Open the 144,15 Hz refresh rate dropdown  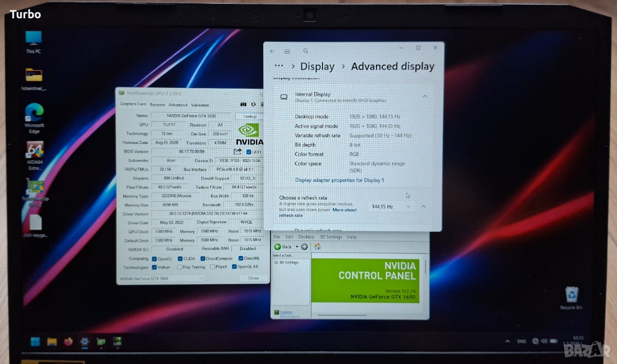coord(391,206)
